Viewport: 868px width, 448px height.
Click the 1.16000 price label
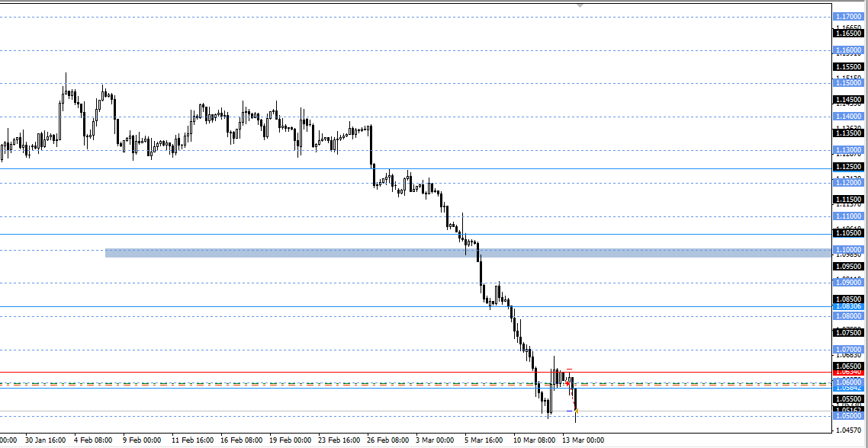click(849, 50)
